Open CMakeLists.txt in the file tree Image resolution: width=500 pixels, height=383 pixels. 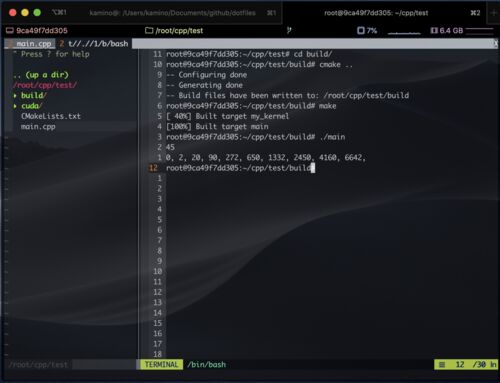(51, 116)
